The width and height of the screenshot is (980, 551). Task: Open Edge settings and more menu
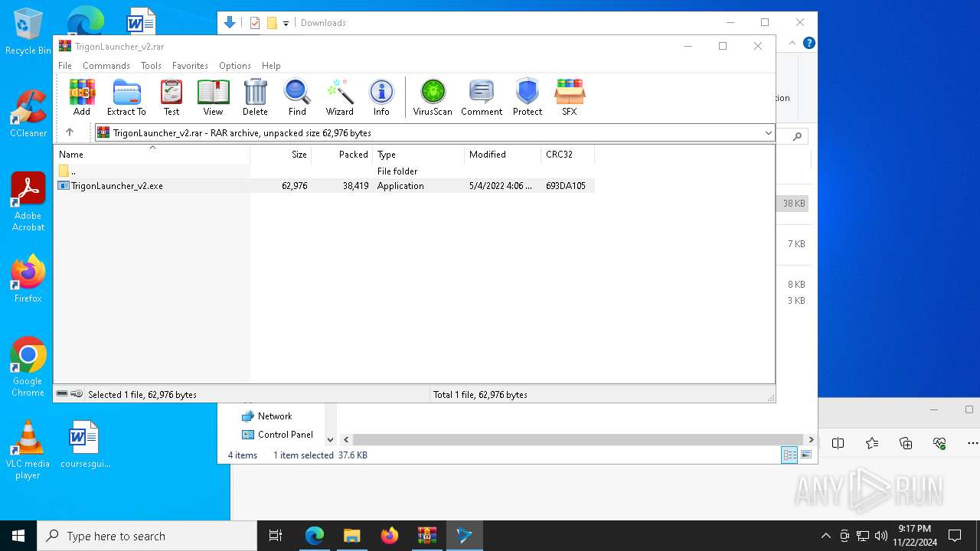pos(972,443)
